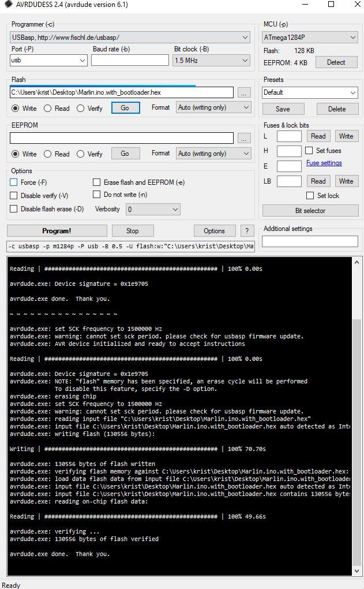Open help via the question mark button

click(247, 230)
